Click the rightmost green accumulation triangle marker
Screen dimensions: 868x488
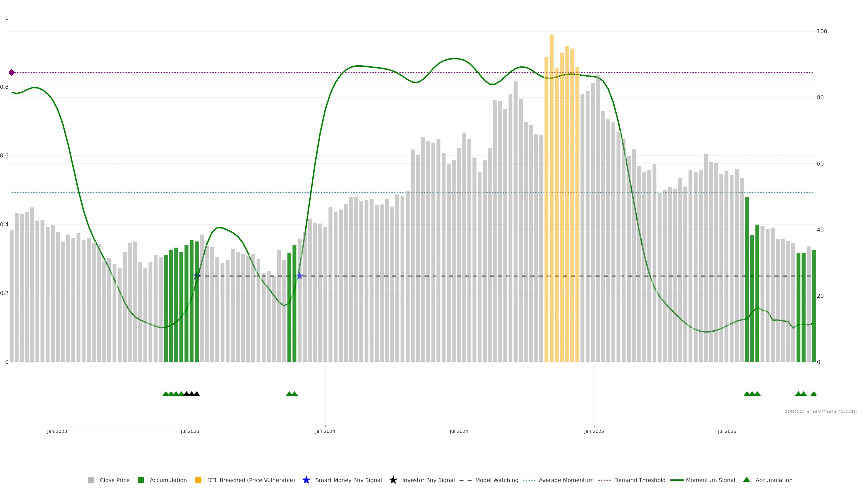(x=814, y=394)
